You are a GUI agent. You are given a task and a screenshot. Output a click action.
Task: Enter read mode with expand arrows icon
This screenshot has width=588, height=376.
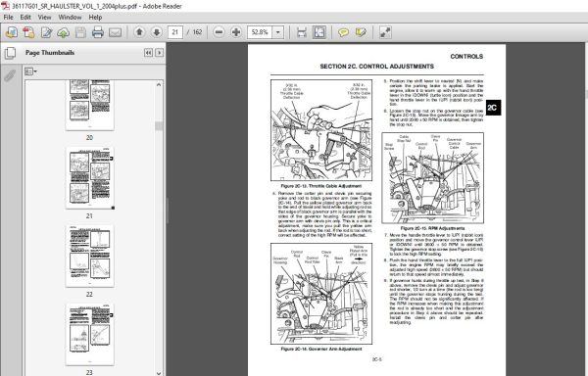tap(385, 32)
